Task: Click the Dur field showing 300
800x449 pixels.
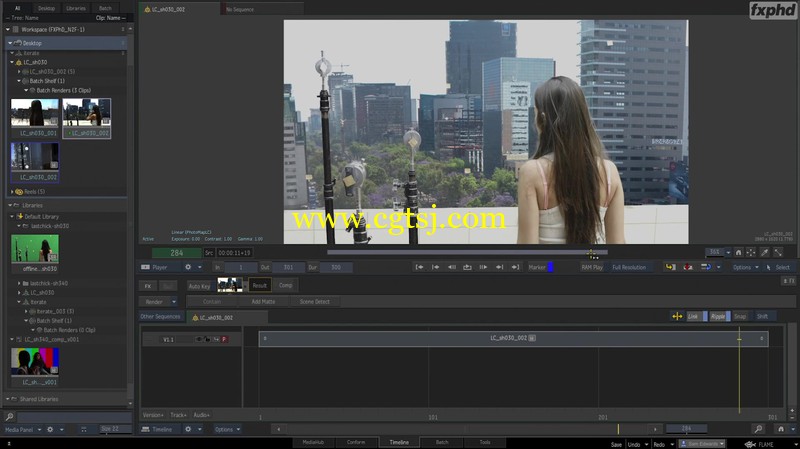Action: 336,267
